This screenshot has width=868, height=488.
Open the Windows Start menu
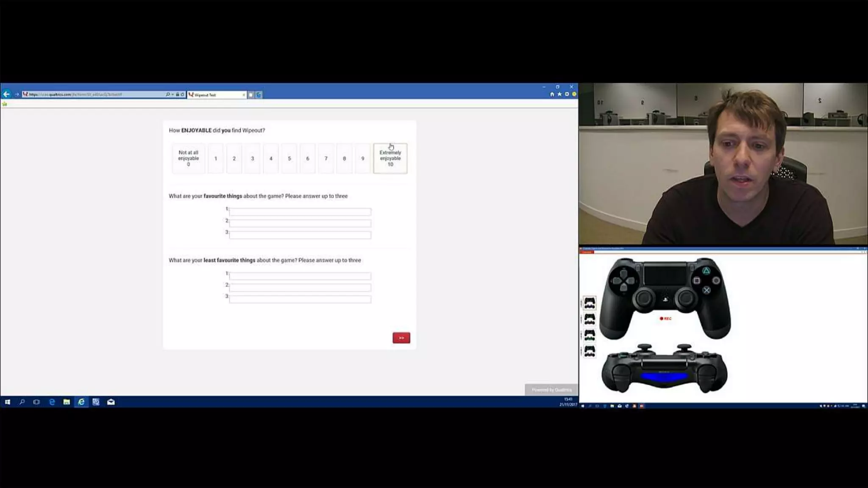(7, 402)
